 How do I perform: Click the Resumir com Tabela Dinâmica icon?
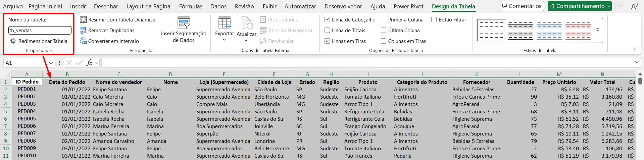(83, 19)
